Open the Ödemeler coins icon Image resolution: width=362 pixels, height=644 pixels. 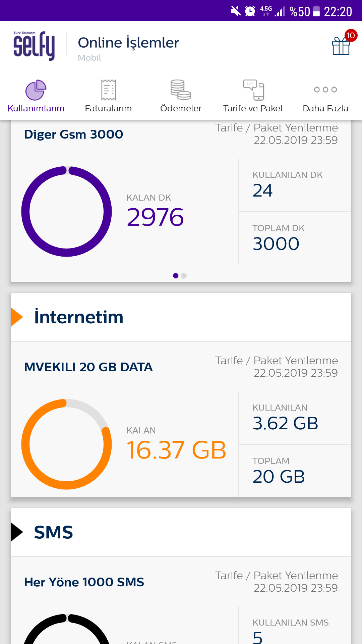click(181, 90)
